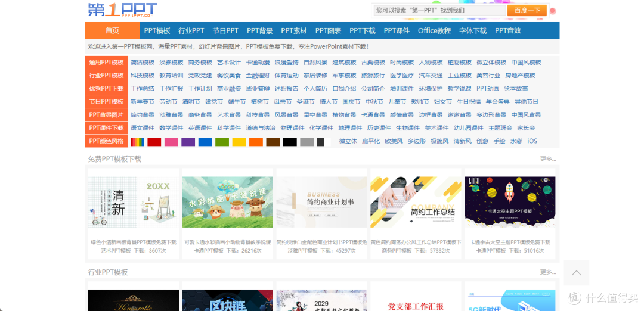This screenshot has width=644, height=311.
Task: Open the 清新 green art board template thumbnail
Action: [x=134, y=203]
